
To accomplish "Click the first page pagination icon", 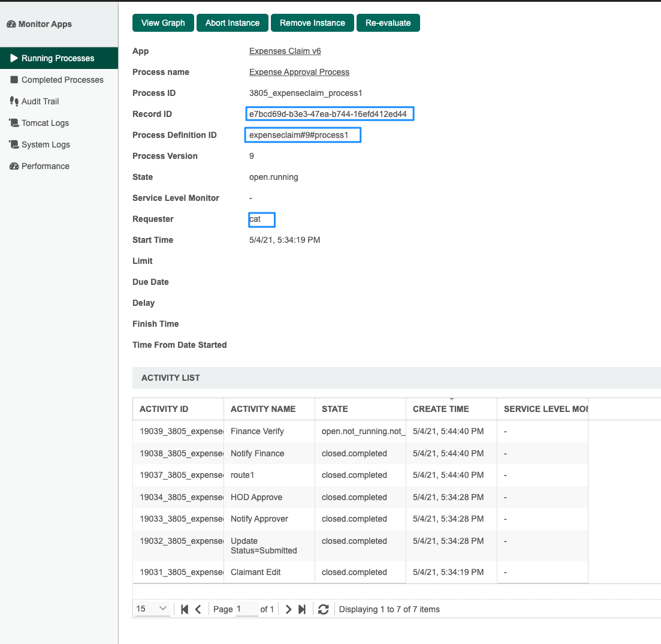I will 185,609.
